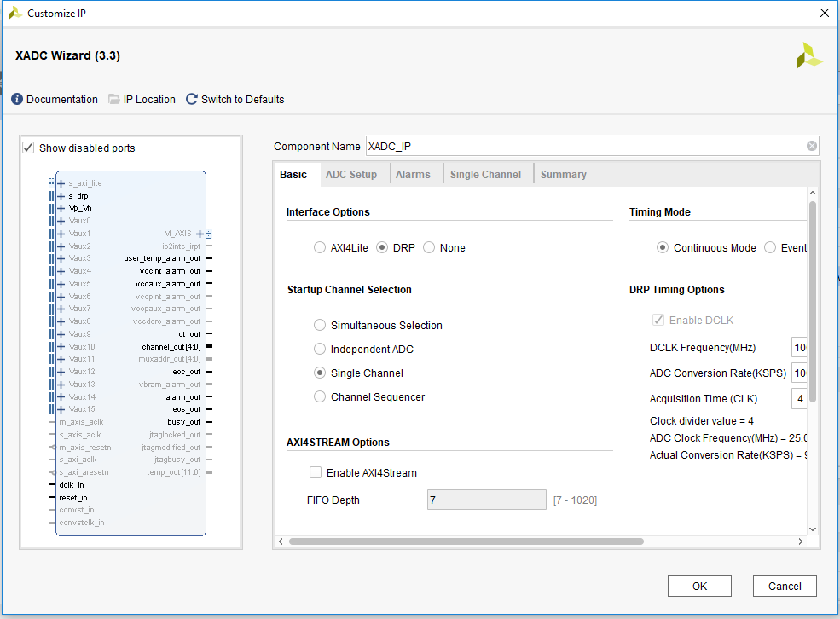
Task: Open the Documentation info icon
Action: pos(17,99)
